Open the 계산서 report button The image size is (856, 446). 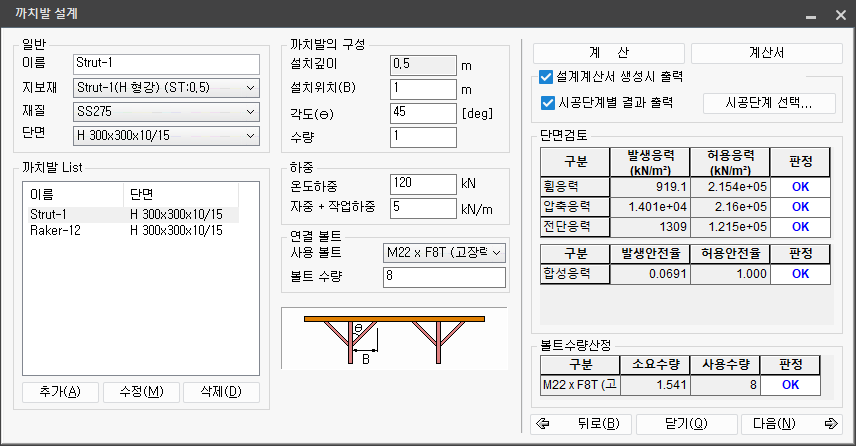(767, 53)
